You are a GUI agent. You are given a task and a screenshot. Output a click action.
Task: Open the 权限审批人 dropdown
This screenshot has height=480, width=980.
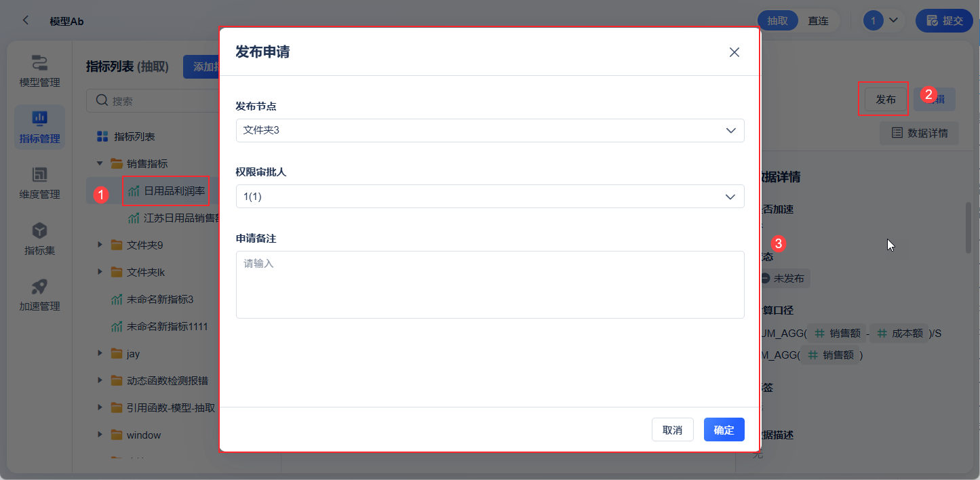tap(490, 197)
